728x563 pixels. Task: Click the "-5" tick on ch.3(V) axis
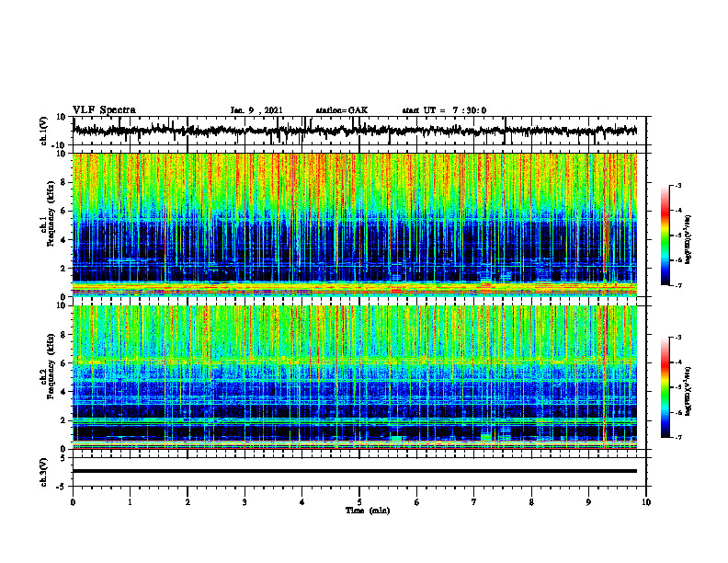point(62,487)
